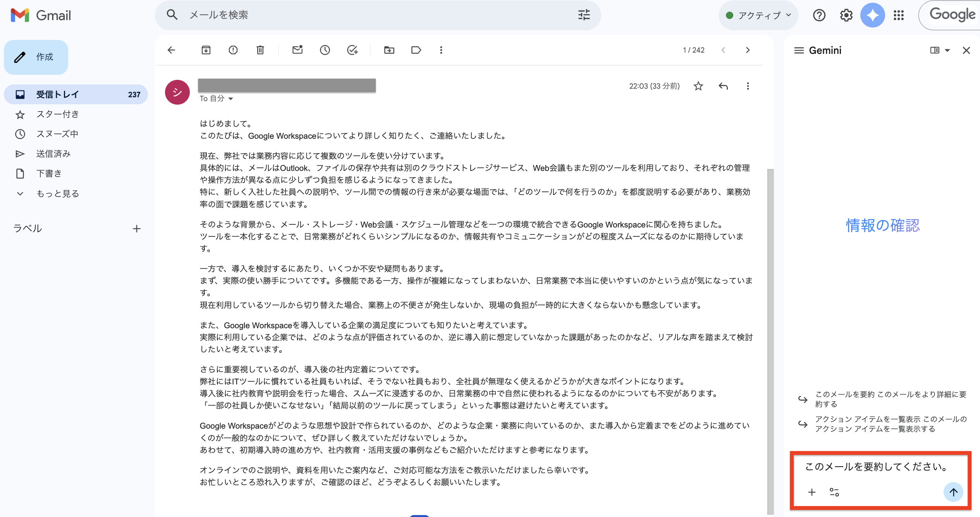Screen dimensions: 980x517
Task: Snooze the email with clock icon
Action: [325, 50]
